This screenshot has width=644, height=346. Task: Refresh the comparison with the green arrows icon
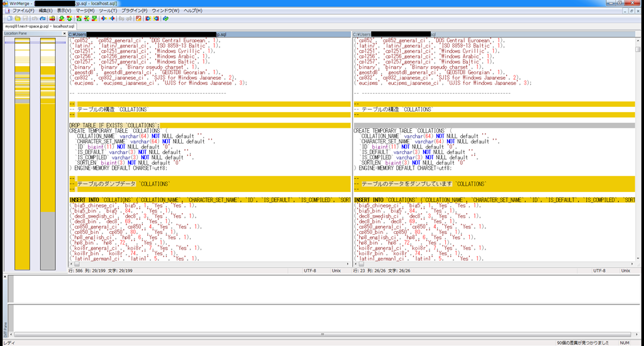pyautogui.click(x=165, y=18)
